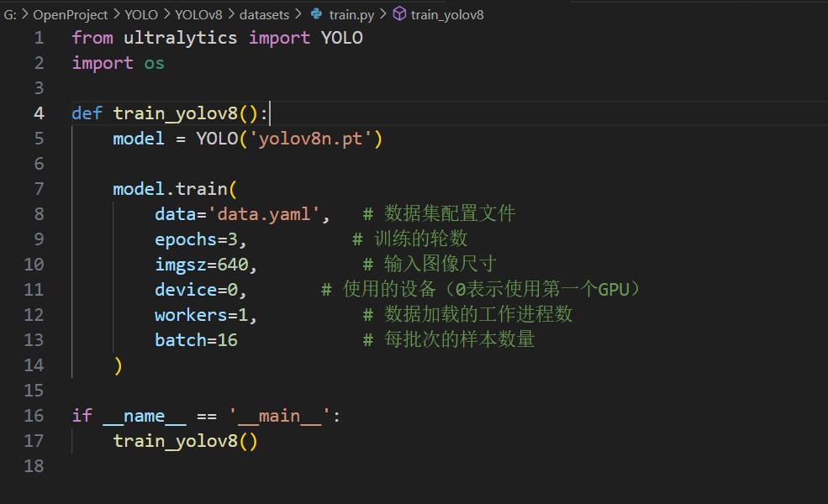The height and width of the screenshot is (504, 828).
Task: Click the train_yolov8 breadcrumb symbol name
Action: (447, 15)
